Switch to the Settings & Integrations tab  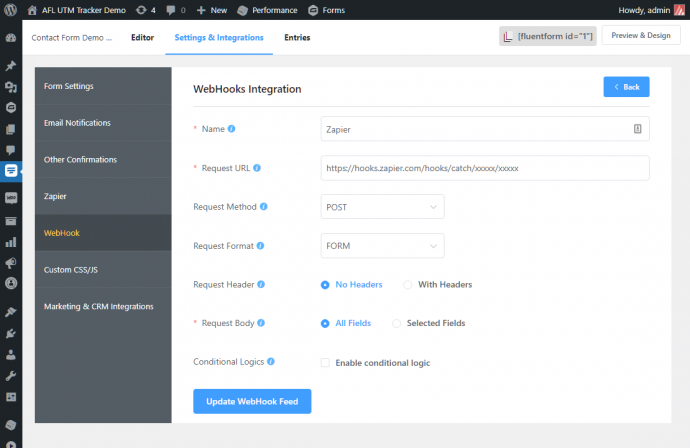(219, 37)
